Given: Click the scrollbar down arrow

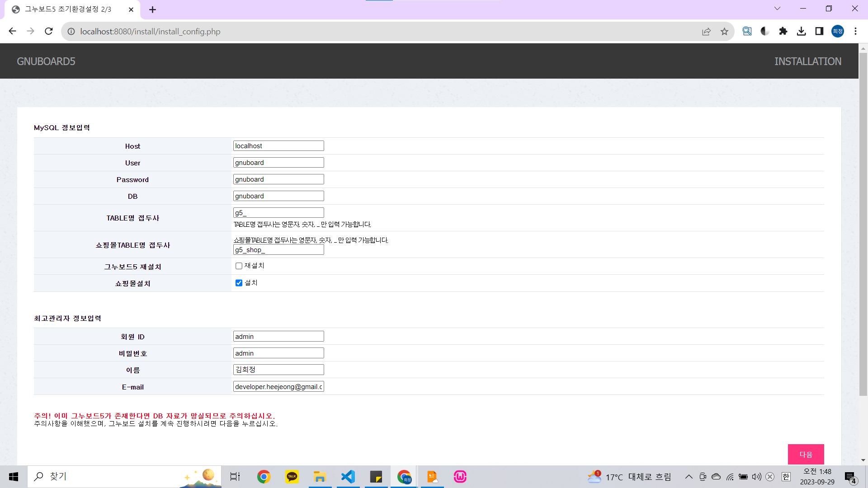Looking at the screenshot, I should (863, 460).
